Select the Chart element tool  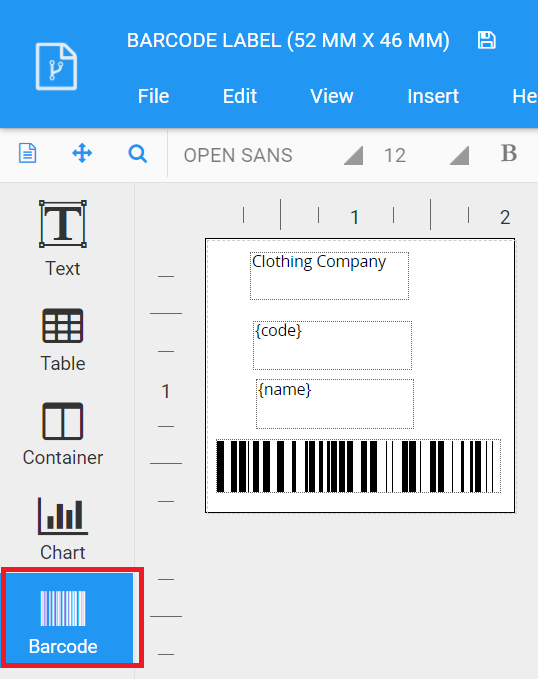coord(63,529)
